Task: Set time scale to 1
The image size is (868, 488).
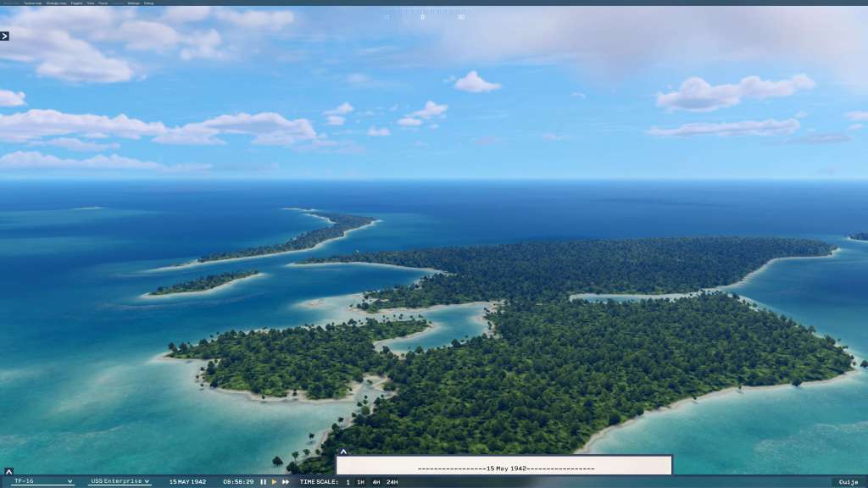Action: point(348,481)
